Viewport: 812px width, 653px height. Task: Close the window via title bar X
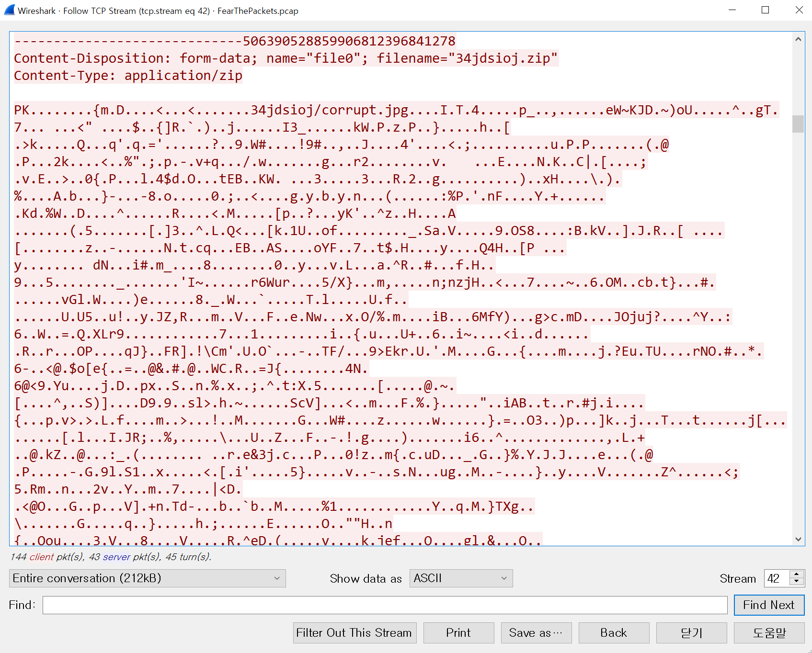(x=799, y=10)
